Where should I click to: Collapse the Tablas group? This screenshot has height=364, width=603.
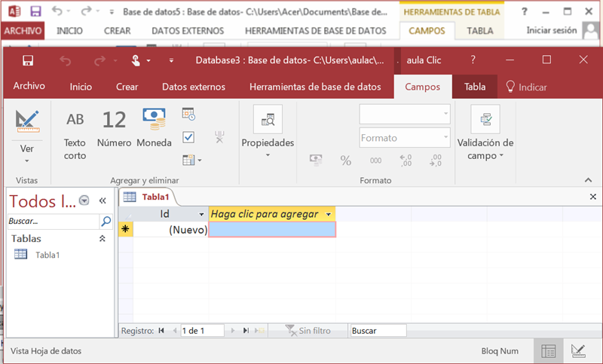[x=103, y=239]
